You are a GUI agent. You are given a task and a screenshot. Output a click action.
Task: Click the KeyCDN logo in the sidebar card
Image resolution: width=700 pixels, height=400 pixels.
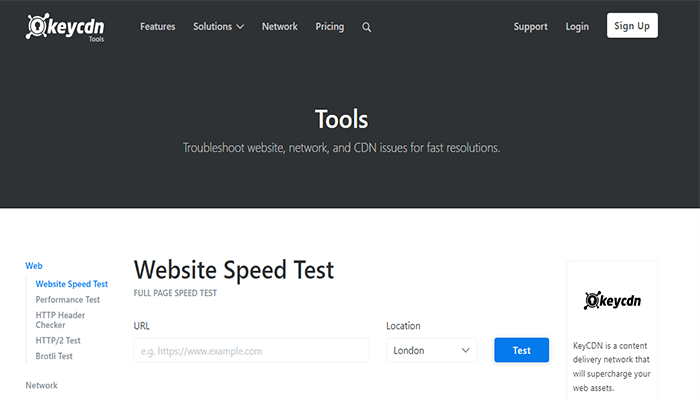click(612, 300)
